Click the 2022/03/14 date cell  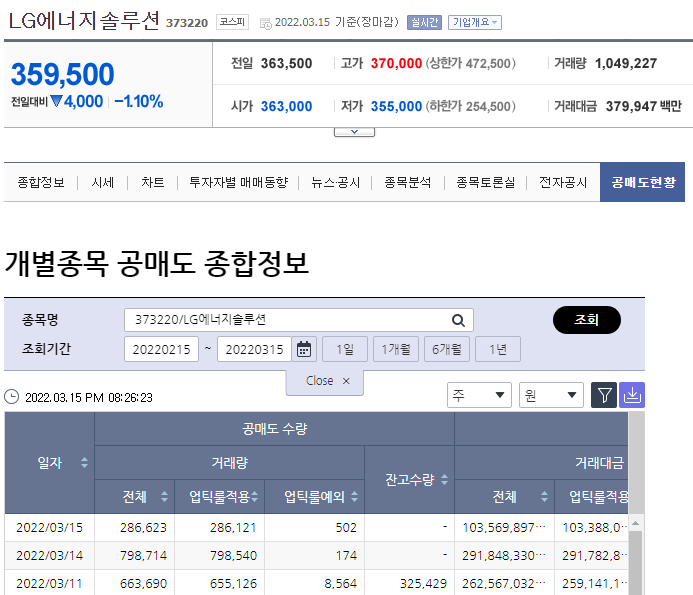50,555
